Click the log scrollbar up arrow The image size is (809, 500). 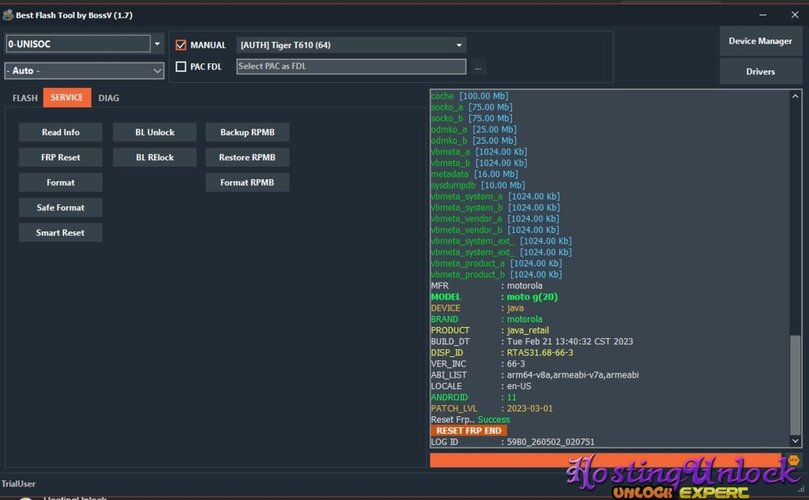(x=795, y=96)
